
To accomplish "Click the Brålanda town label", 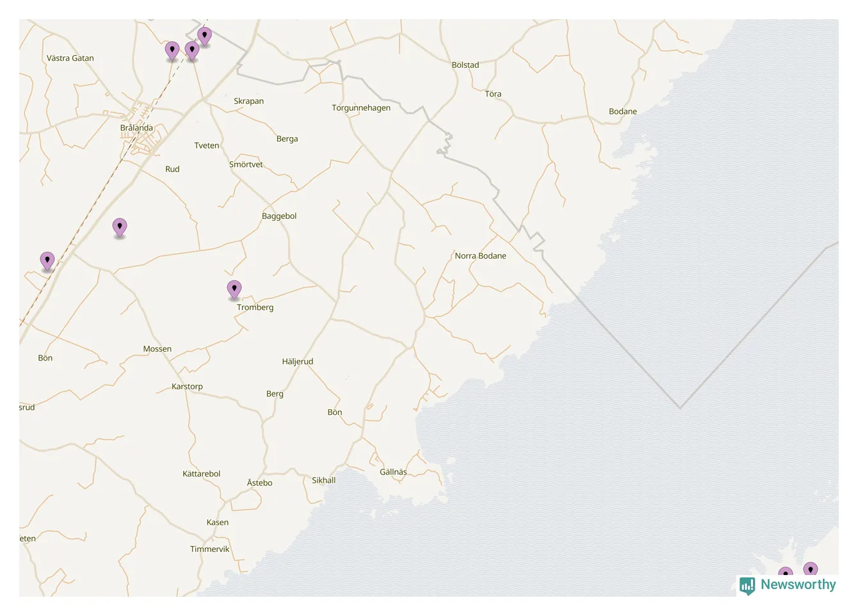I will point(136,128).
